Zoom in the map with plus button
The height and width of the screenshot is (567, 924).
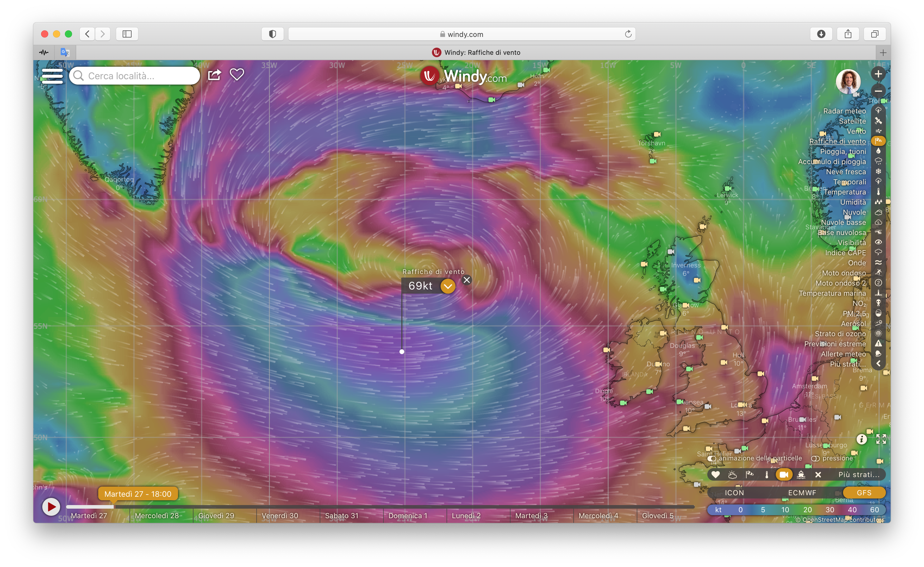point(878,74)
